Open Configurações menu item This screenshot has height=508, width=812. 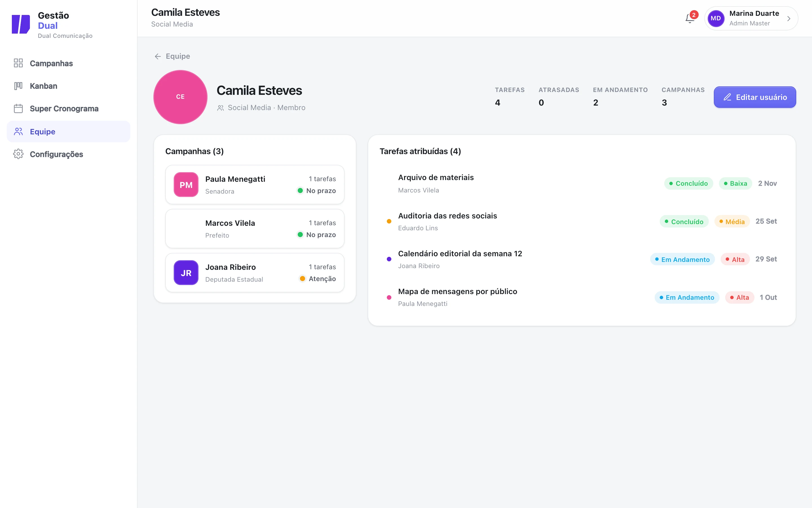(69, 154)
